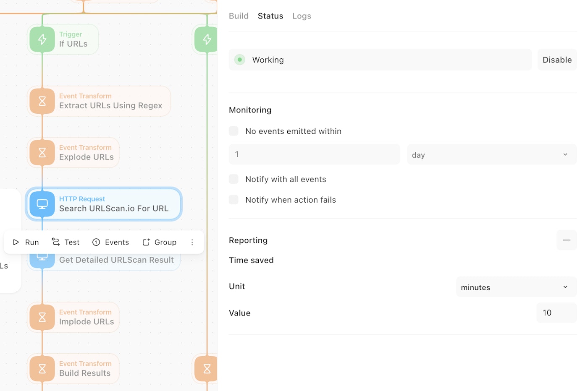Check Notify when action fails
Viewport: 588px width, 391px height.
tap(234, 200)
